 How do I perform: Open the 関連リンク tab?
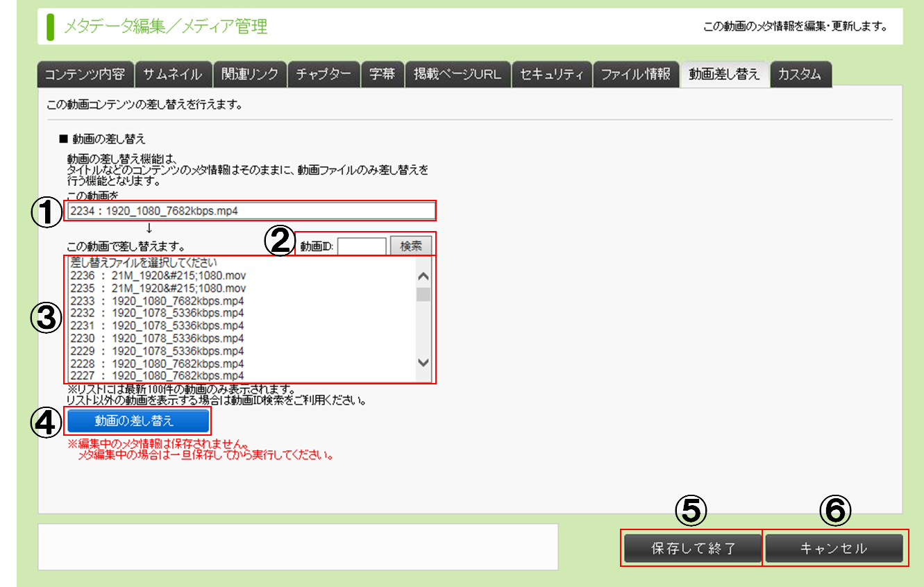coord(250,74)
